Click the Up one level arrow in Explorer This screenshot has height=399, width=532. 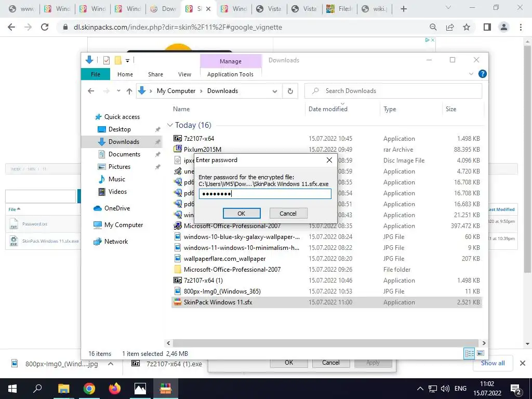[129, 91]
